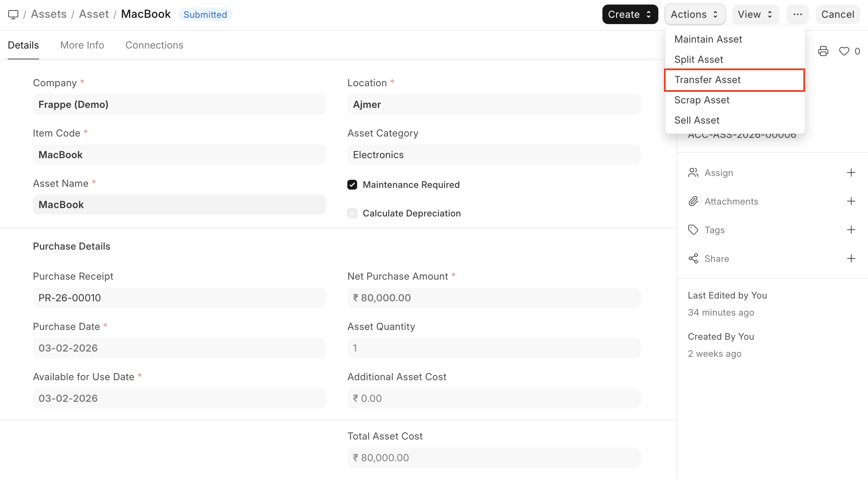
Task: Click the Total Asset Cost field
Action: tap(494, 458)
